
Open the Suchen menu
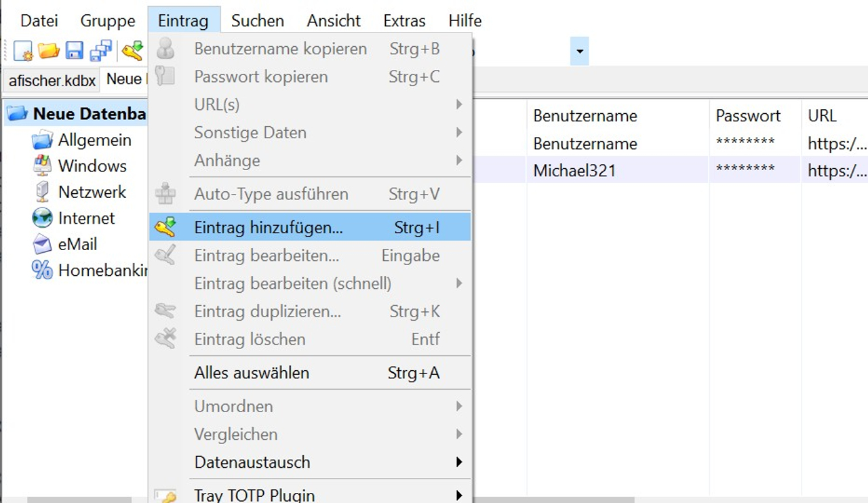tap(258, 20)
